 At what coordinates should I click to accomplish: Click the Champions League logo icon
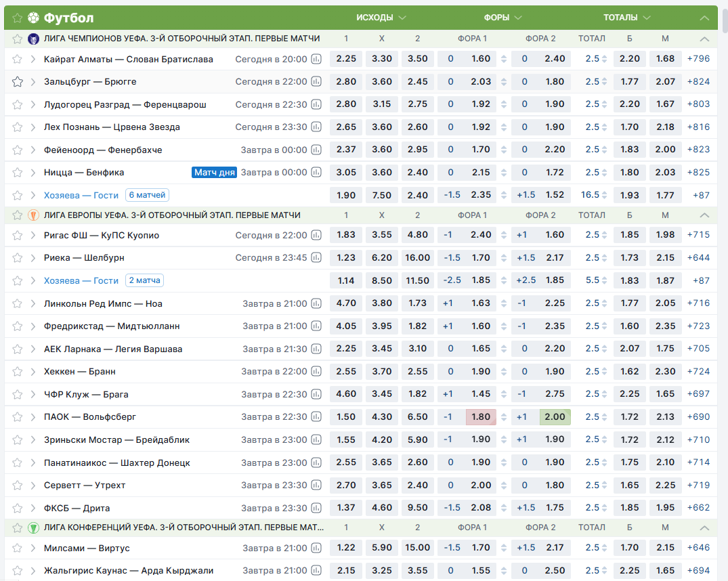point(33,39)
